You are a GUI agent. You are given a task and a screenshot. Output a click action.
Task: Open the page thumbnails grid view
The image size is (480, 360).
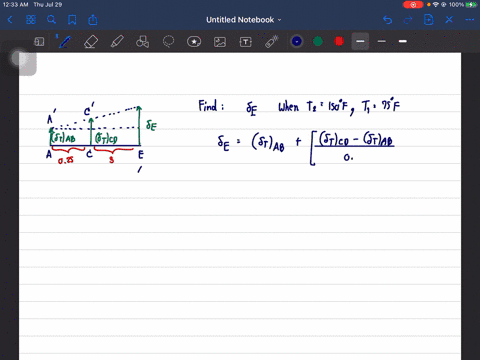pyautogui.click(x=31, y=20)
